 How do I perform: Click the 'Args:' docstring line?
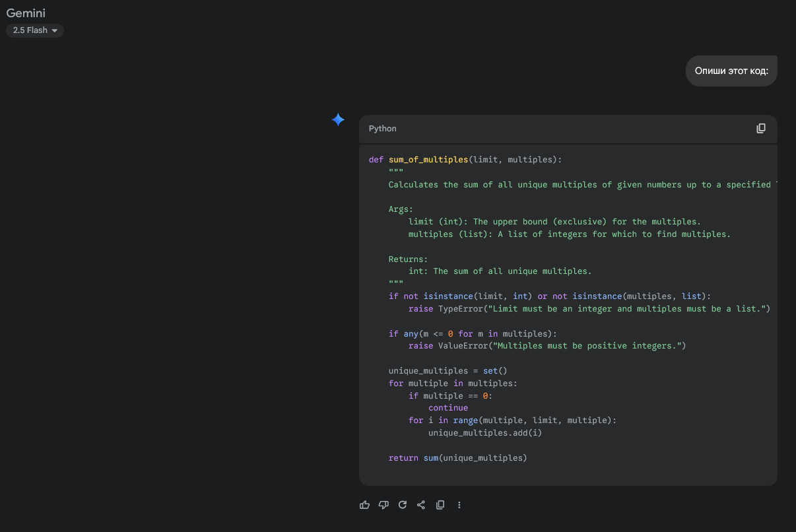(x=401, y=209)
